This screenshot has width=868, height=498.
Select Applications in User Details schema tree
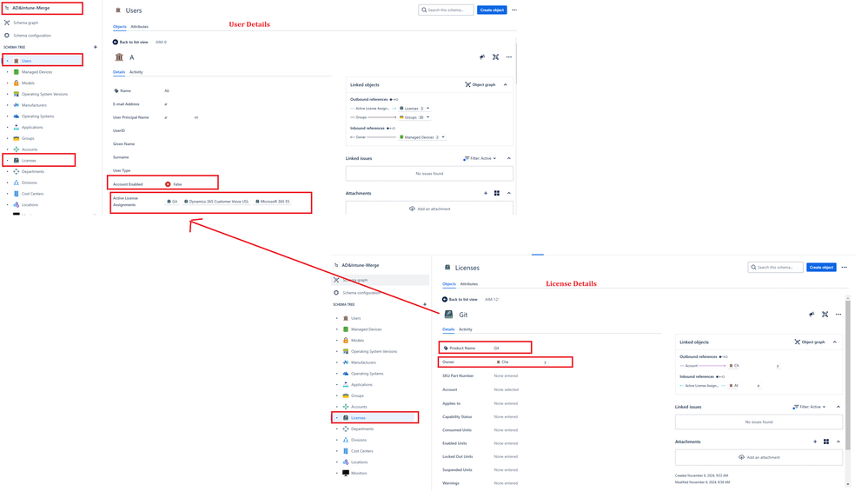(32, 128)
